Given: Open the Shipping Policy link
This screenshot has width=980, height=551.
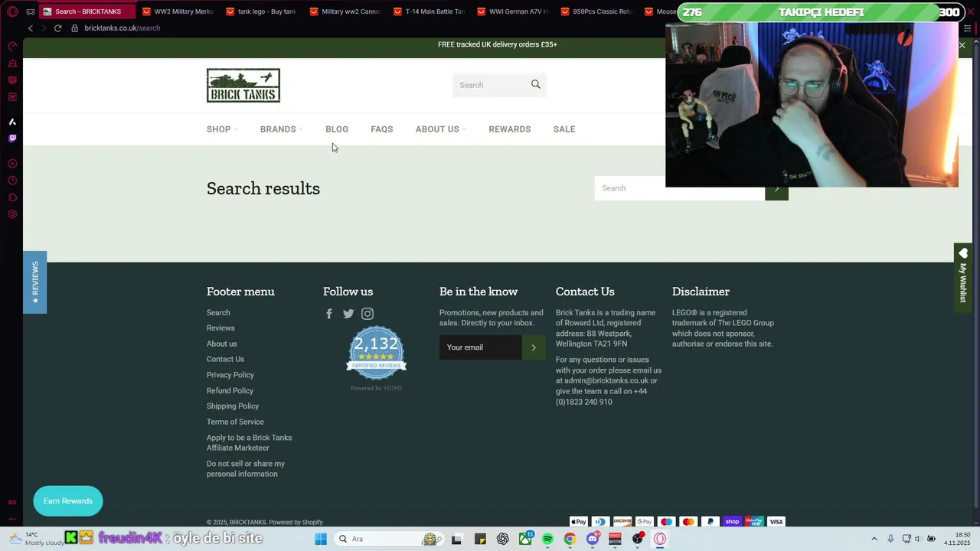Looking at the screenshot, I should point(233,406).
